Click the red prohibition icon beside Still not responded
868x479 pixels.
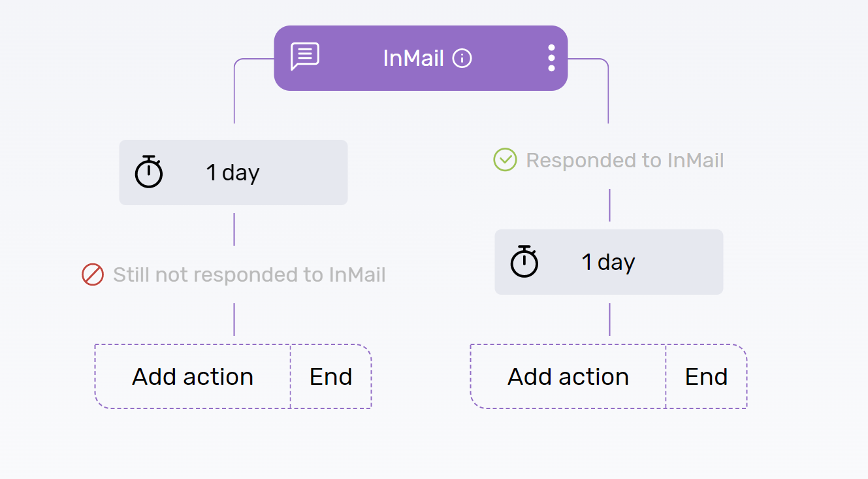pyautogui.click(x=93, y=274)
